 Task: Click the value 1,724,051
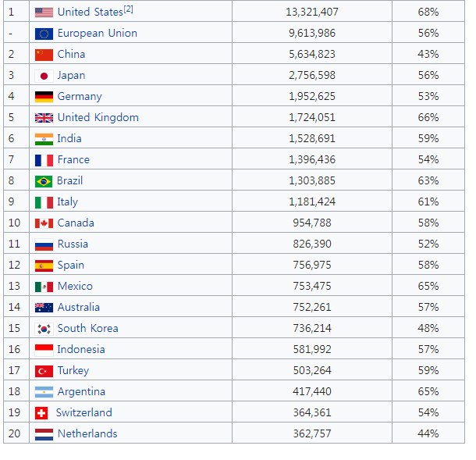click(312, 118)
